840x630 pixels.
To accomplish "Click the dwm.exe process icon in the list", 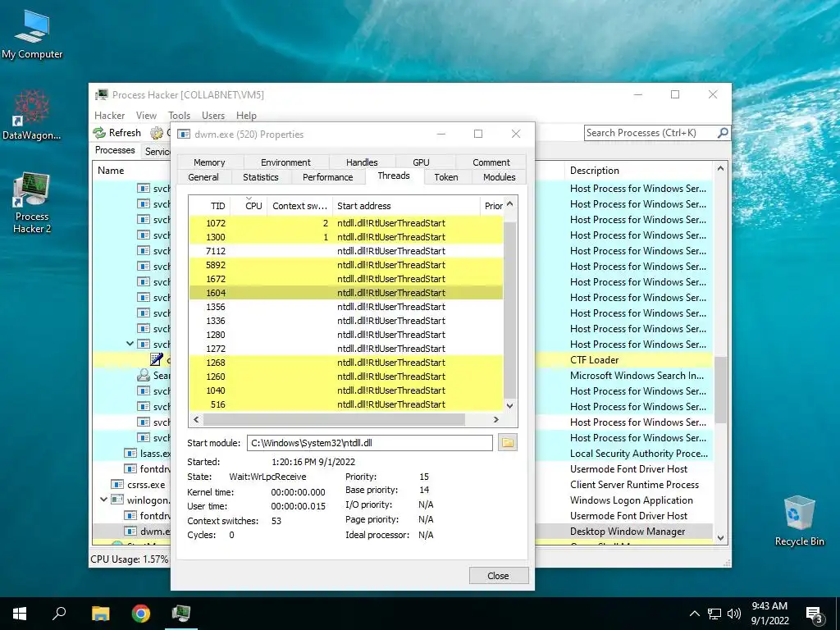I will (130, 531).
